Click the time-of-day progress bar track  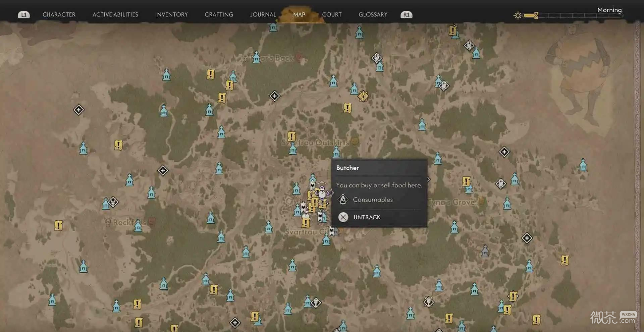(x=574, y=15)
